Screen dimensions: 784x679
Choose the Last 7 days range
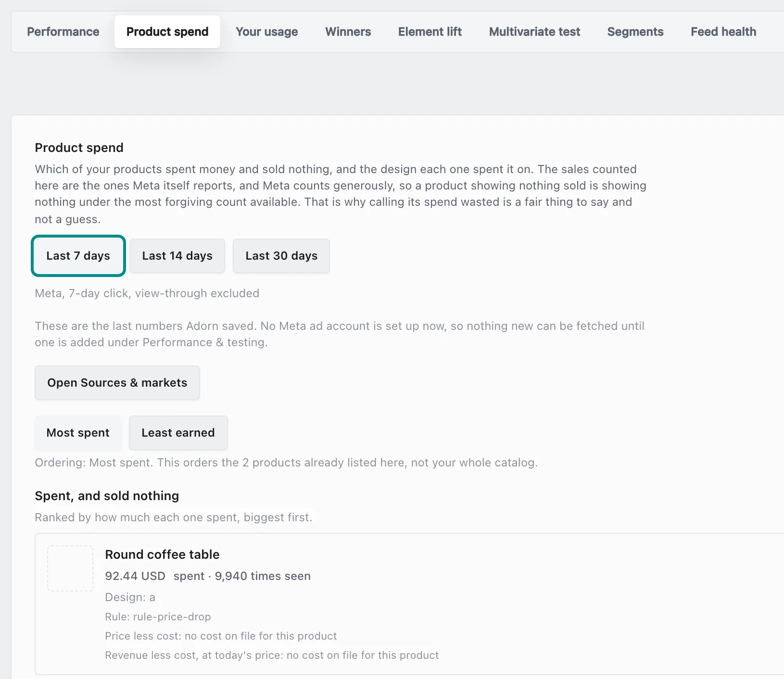tap(78, 256)
